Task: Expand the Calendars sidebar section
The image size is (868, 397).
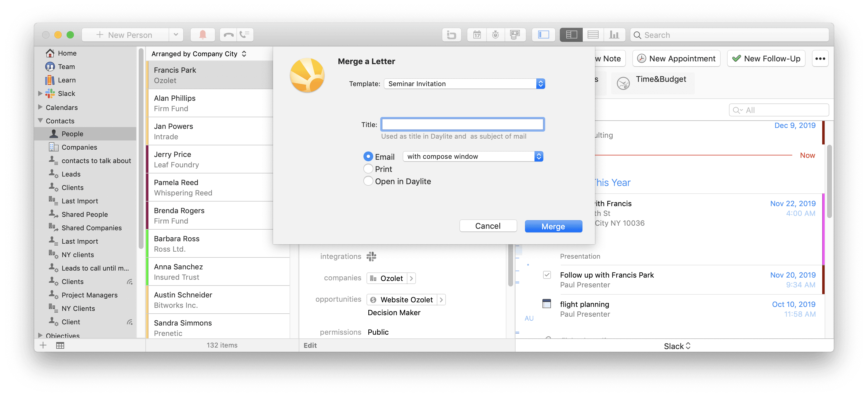Action: [40, 107]
